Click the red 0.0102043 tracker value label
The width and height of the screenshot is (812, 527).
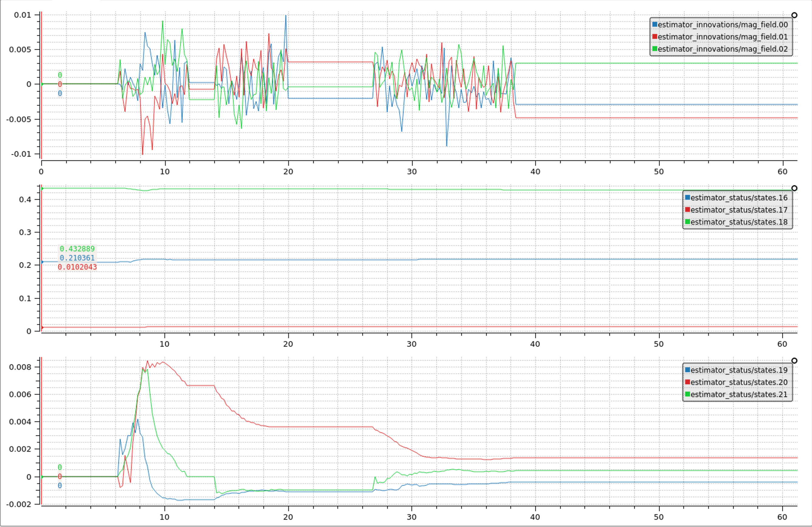pyautogui.click(x=77, y=267)
